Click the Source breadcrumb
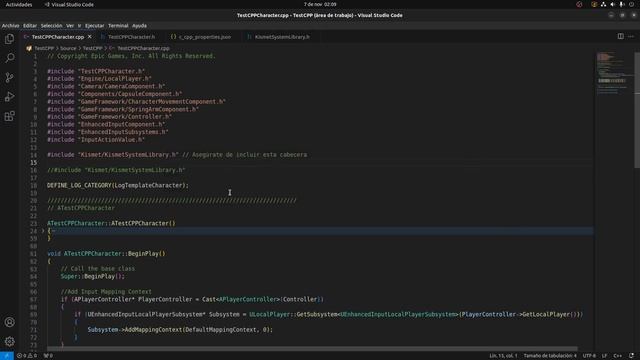 (68, 48)
